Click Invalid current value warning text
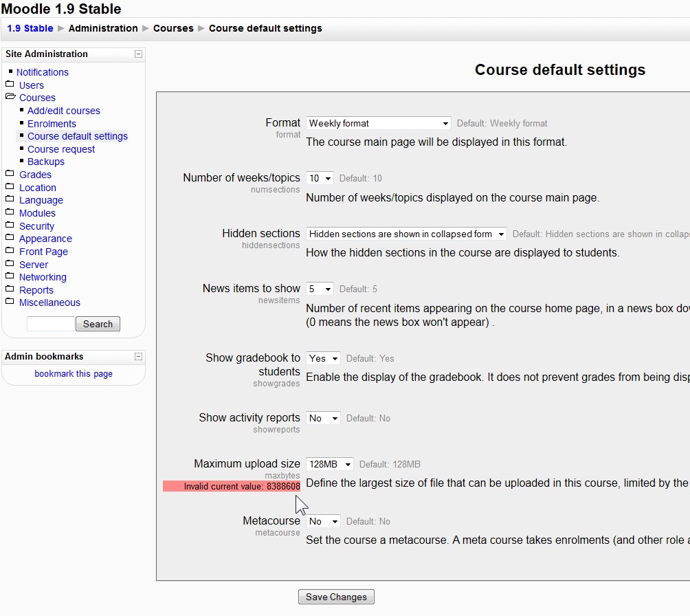Image resolution: width=690 pixels, height=616 pixels. [x=232, y=486]
